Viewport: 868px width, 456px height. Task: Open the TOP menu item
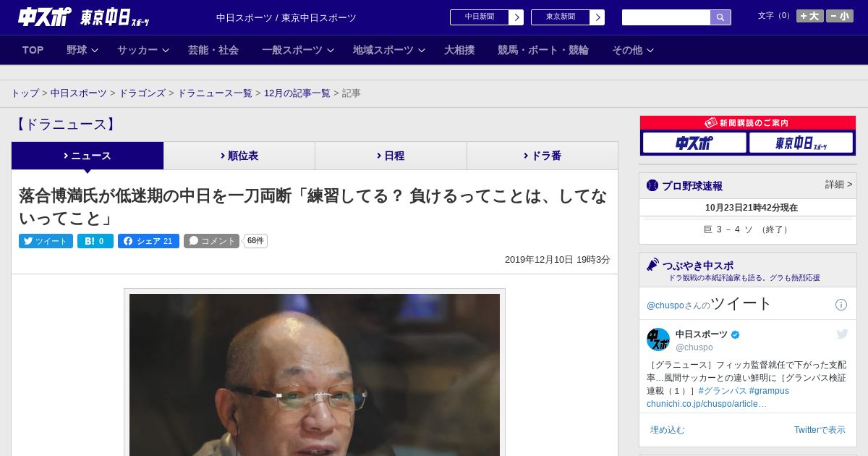(33, 50)
